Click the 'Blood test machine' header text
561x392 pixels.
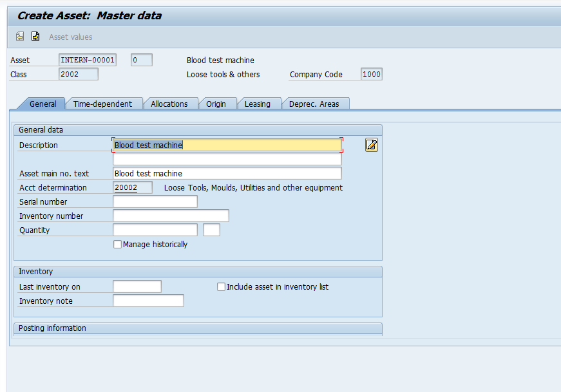click(220, 60)
